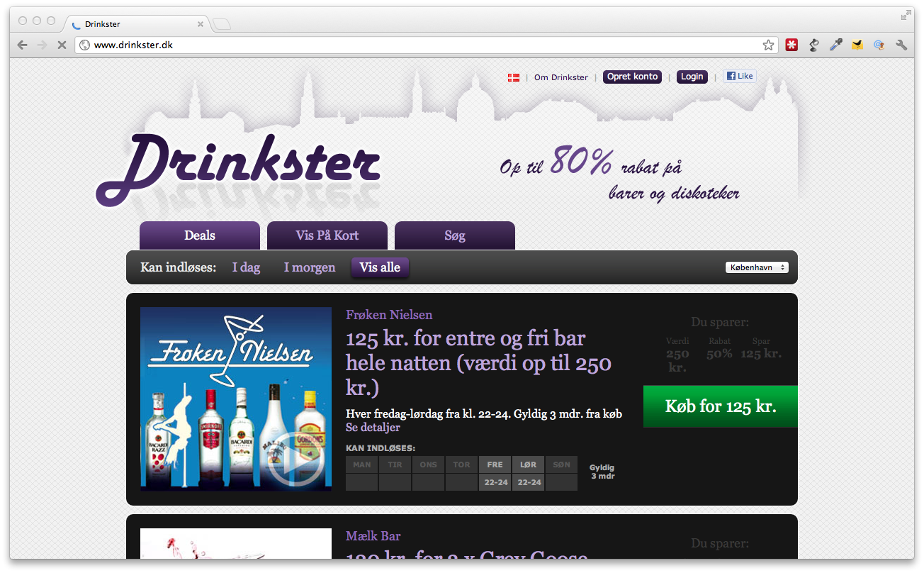Click the Se detaljer link

pyautogui.click(x=373, y=428)
